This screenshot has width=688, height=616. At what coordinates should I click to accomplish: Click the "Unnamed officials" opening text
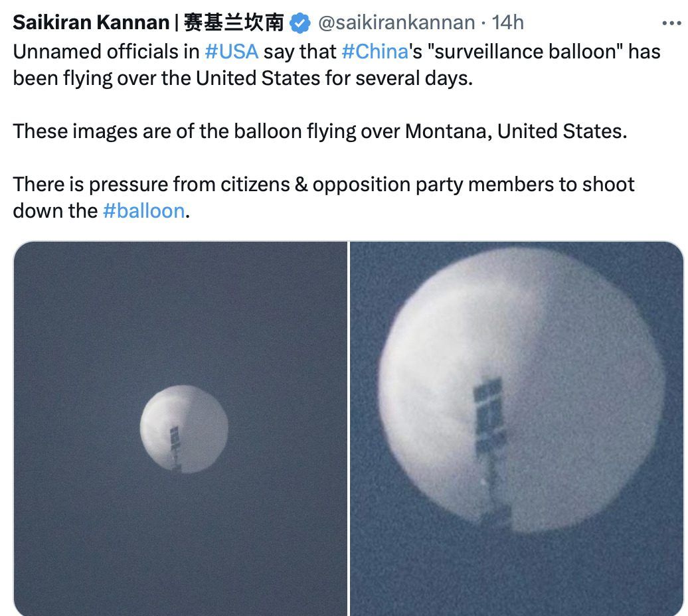pyautogui.click(x=91, y=52)
